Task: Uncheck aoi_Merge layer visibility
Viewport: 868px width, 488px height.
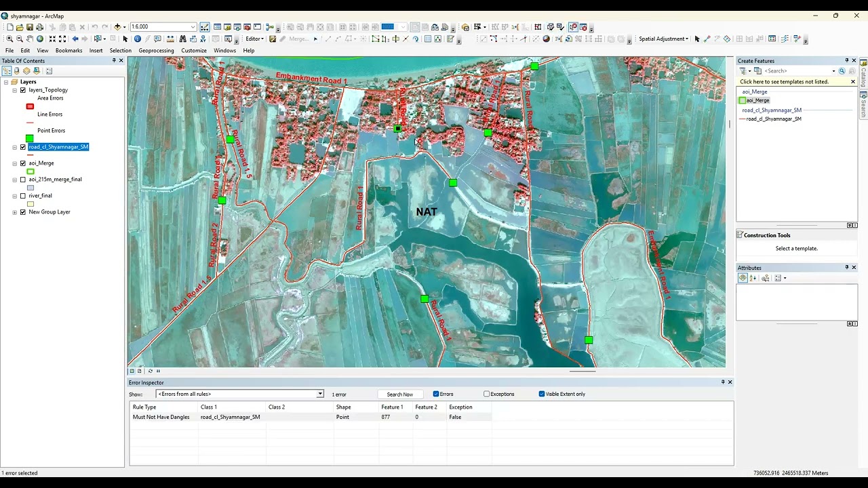Action: pos(23,163)
